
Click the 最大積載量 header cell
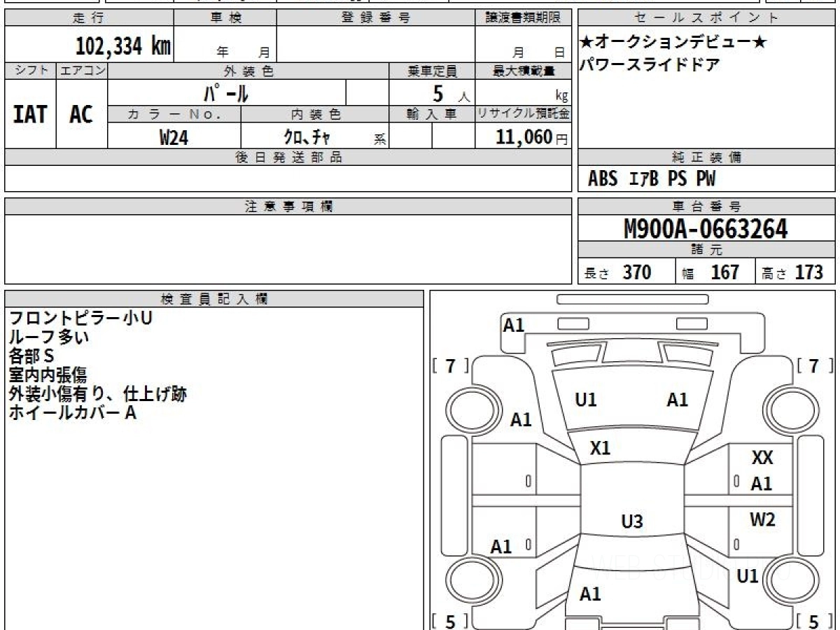click(x=523, y=71)
